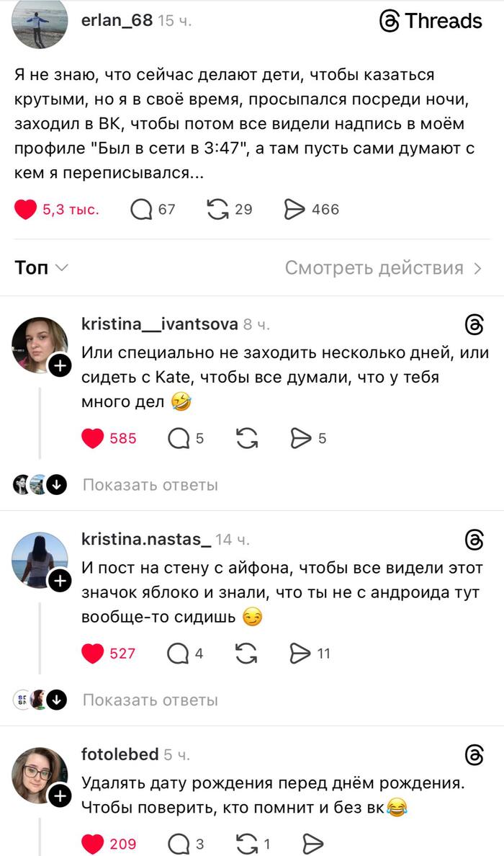Click the share icon under kristina.nastas_'s comment
Viewport: 504px width, 856px height.
pos(302,654)
